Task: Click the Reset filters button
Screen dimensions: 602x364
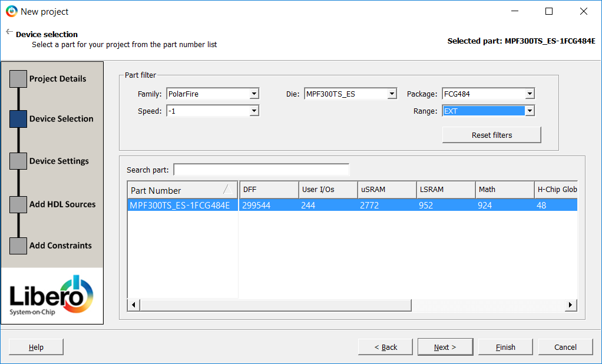Action: (491, 135)
